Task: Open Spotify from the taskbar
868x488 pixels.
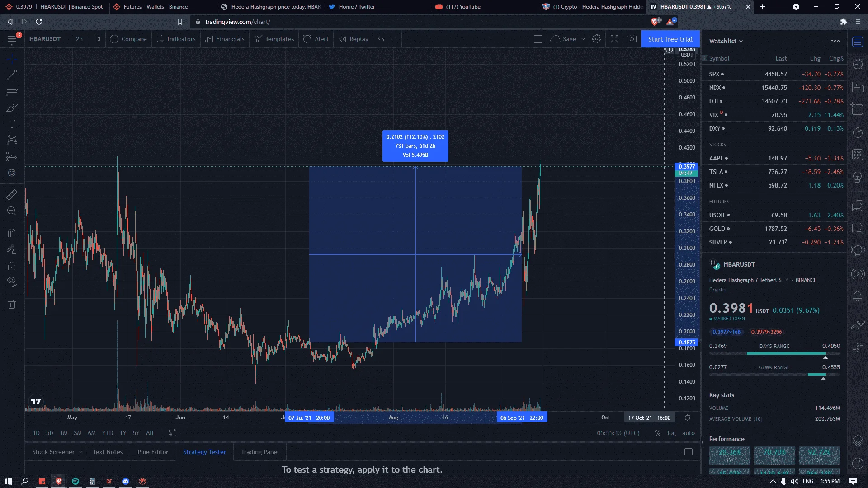Action: coord(75,481)
